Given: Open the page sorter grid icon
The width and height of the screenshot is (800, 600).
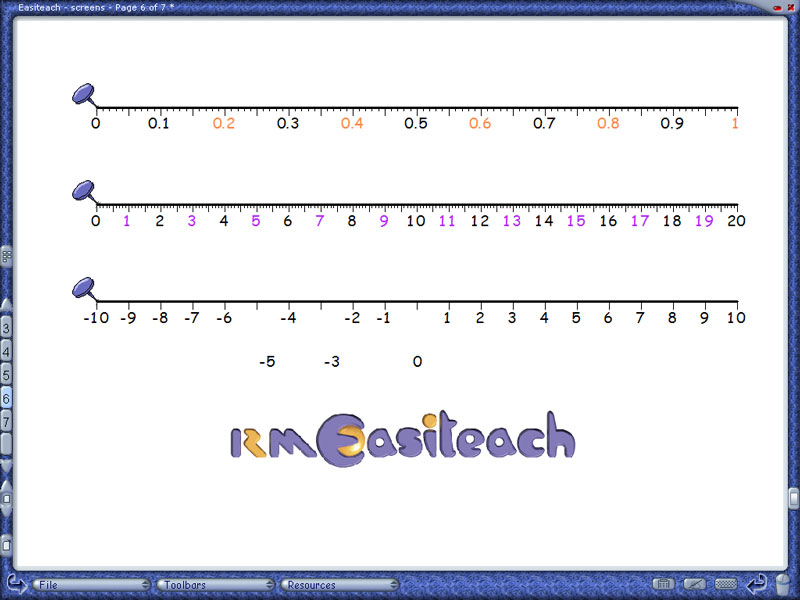Looking at the screenshot, I should [x=6, y=256].
